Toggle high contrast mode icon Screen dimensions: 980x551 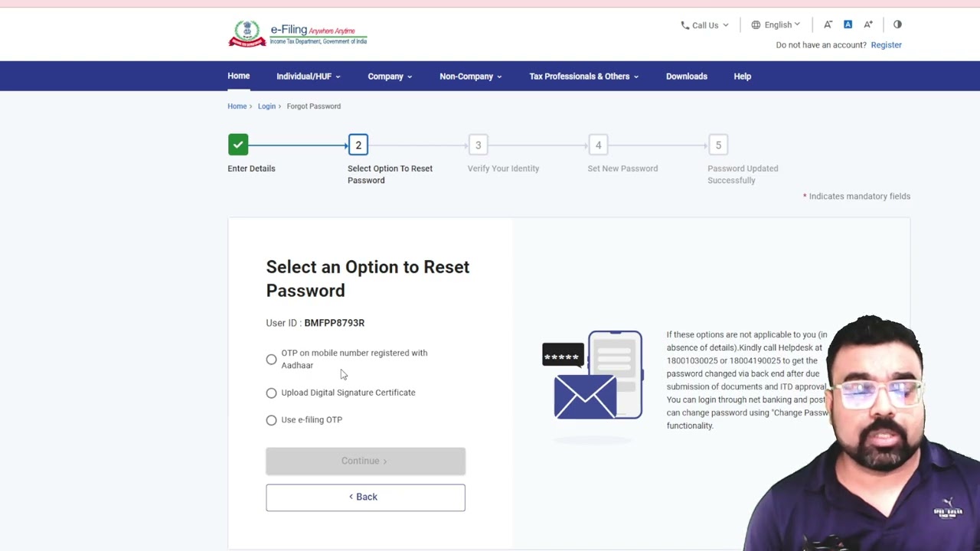897,24
